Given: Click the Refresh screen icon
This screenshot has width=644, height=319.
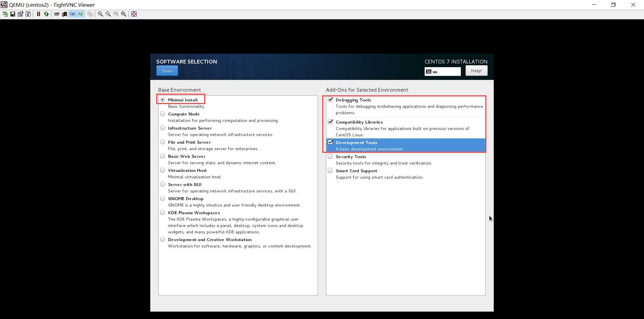Looking at the screenshot, I should coord(46,14).
